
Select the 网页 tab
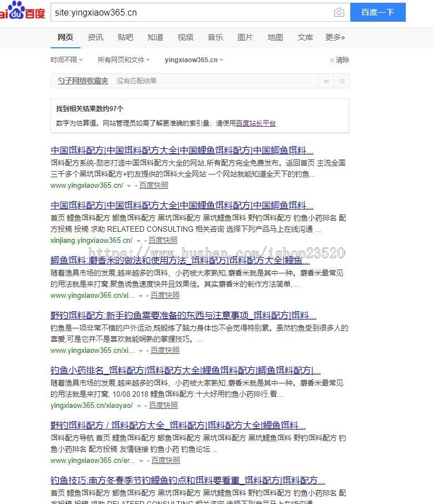point(66,37)
